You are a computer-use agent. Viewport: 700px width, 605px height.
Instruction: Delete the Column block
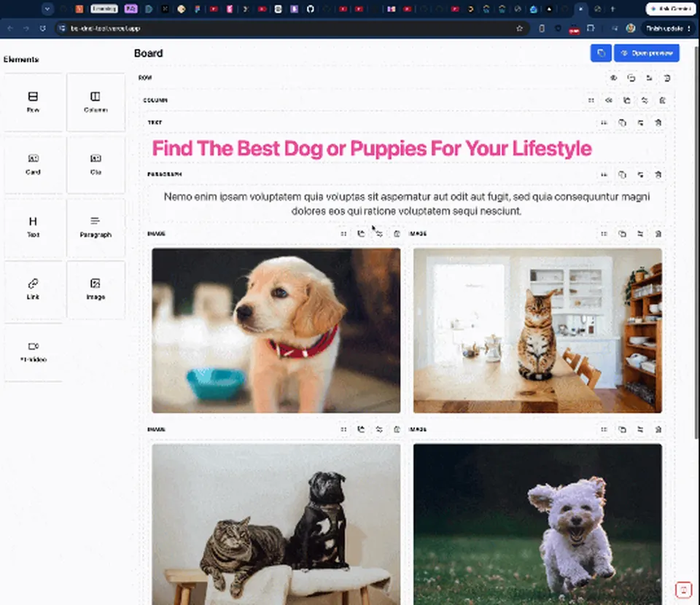point(663,101)
